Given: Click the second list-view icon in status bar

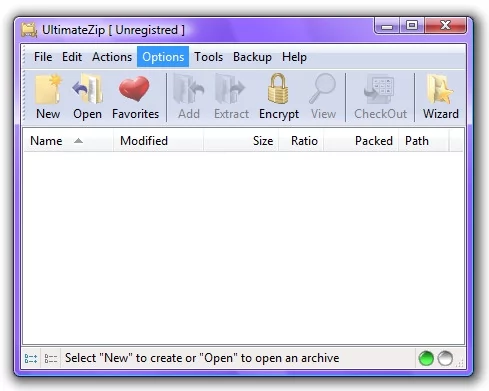Looking at the screenshot, I should (x=51, y=359).
